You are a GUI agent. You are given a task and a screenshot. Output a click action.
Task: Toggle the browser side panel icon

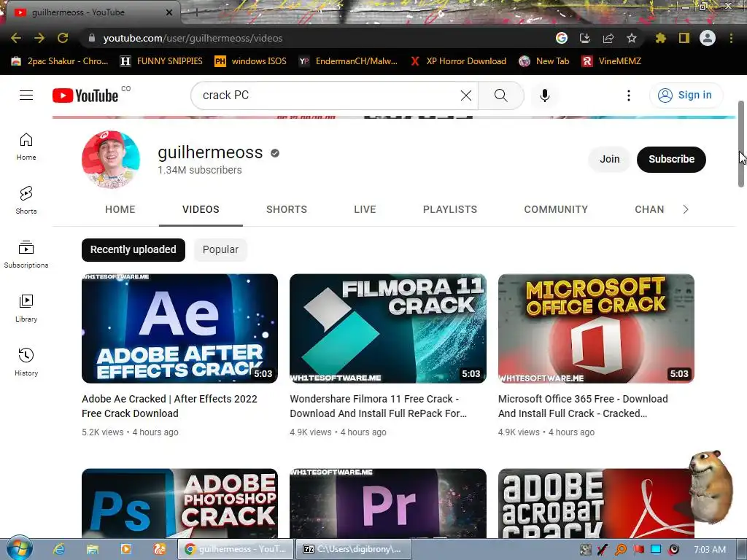(684, 38)
